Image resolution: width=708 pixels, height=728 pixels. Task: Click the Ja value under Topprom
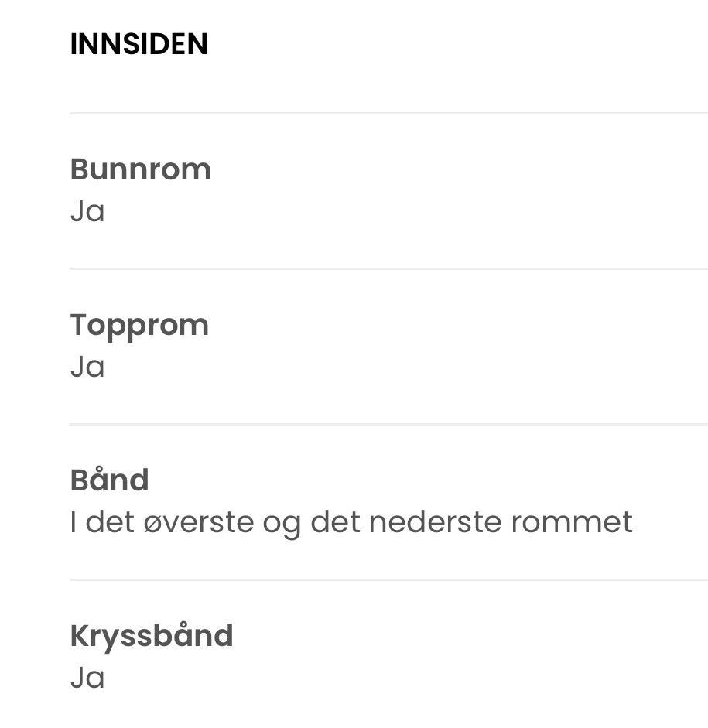tap(87, 367)
